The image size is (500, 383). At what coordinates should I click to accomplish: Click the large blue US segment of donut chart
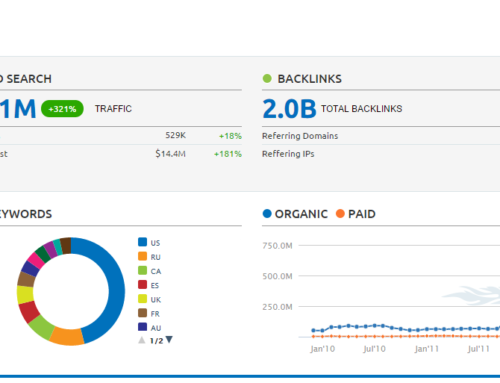click(x=116, y=287)
